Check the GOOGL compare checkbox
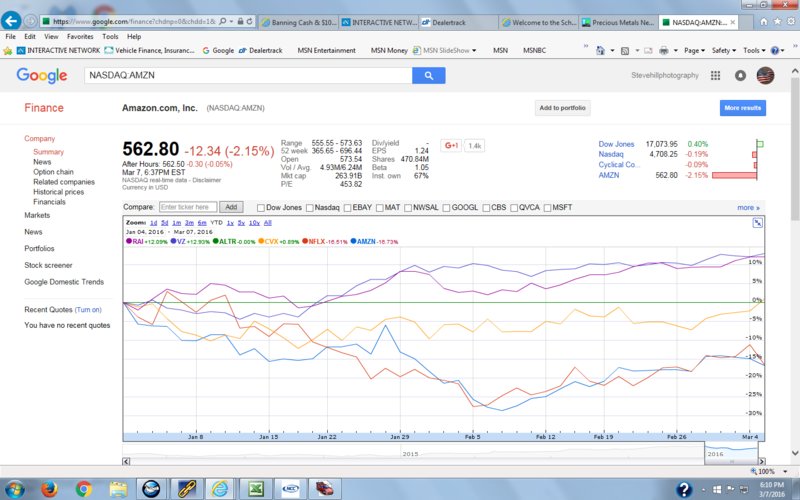 tap(446, 208)
